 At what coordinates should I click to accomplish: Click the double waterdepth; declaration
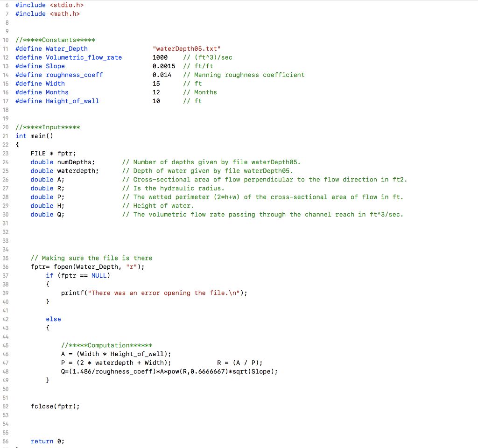pyautogui.click(x=64, y=171)
